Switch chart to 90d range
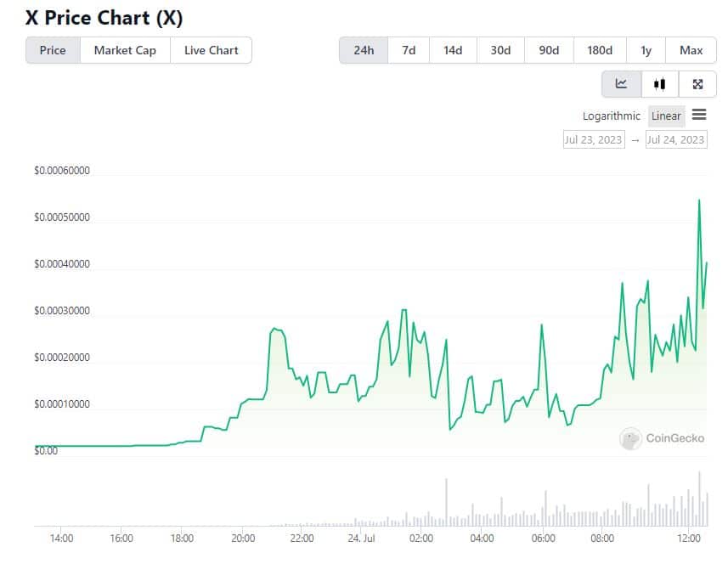This screenshot has width=728, height=564. pyautogui.click(x=549, y=50)
